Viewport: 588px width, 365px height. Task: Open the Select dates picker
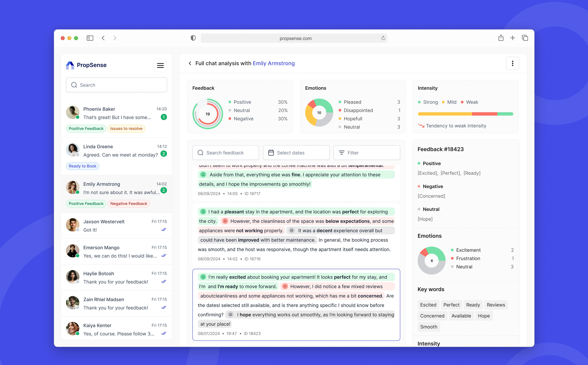tap(296, 153)
